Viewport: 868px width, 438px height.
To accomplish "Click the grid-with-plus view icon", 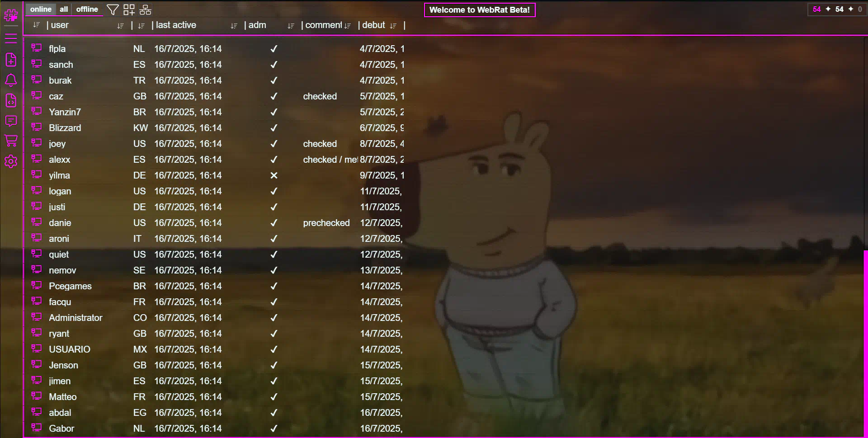I will coord(129,9).
